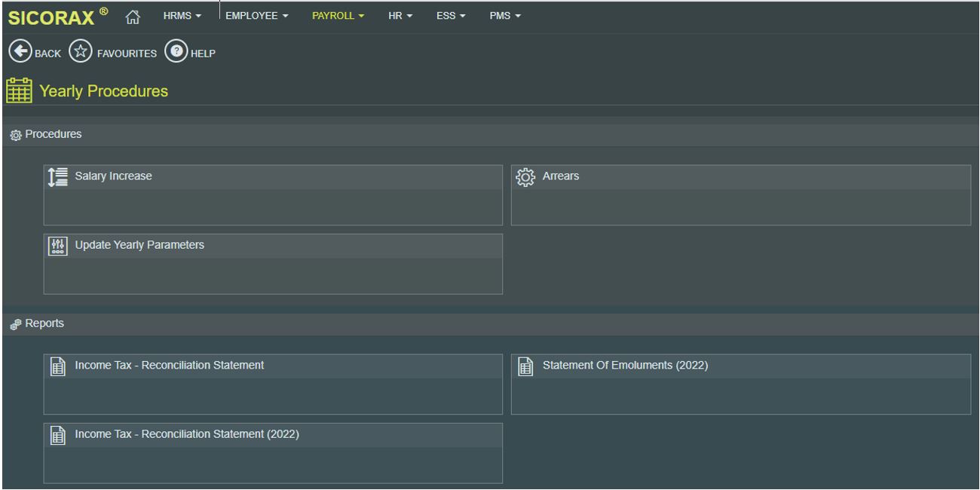Open Salary Increase procedure
The height and width of the screenshot is (490, 980).
[x=273, y=195]
